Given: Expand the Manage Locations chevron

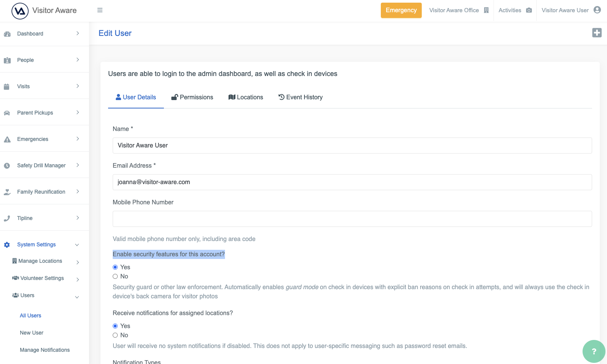Looking at the screenshot, I should (x=78, y=262).
